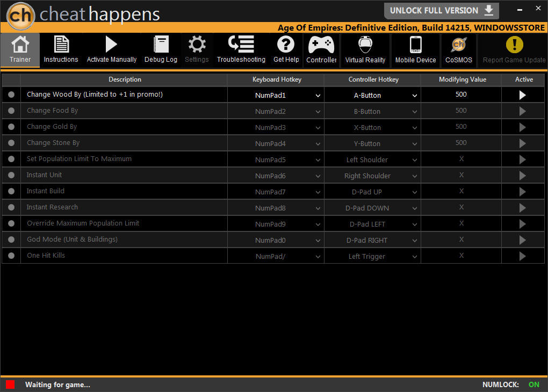
Task: Close the trainer window
Action: [538, 9]
